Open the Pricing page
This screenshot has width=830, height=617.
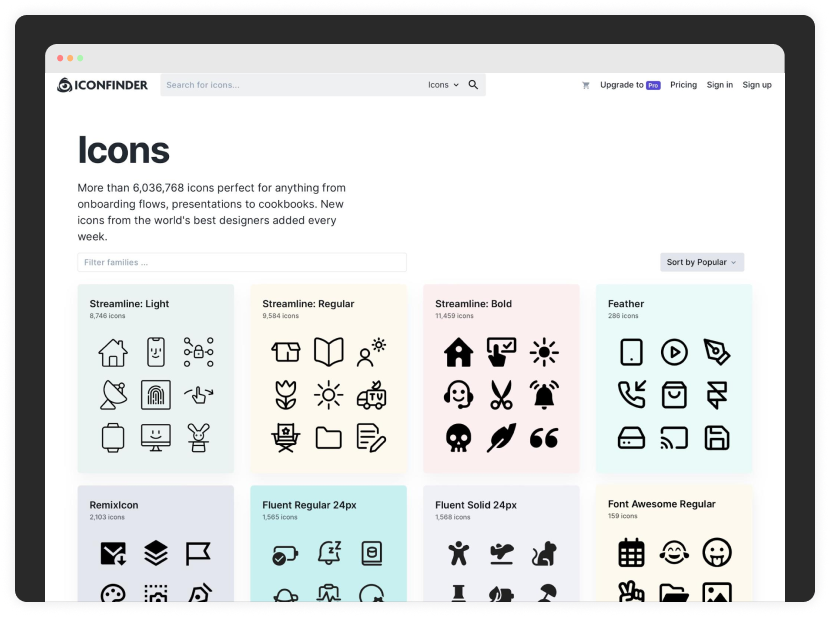(683, 85)
